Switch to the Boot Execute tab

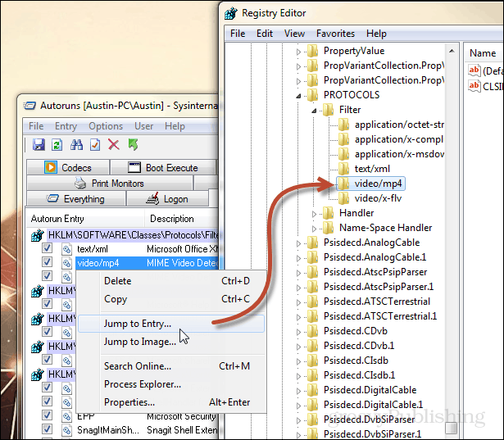point(163,167)
